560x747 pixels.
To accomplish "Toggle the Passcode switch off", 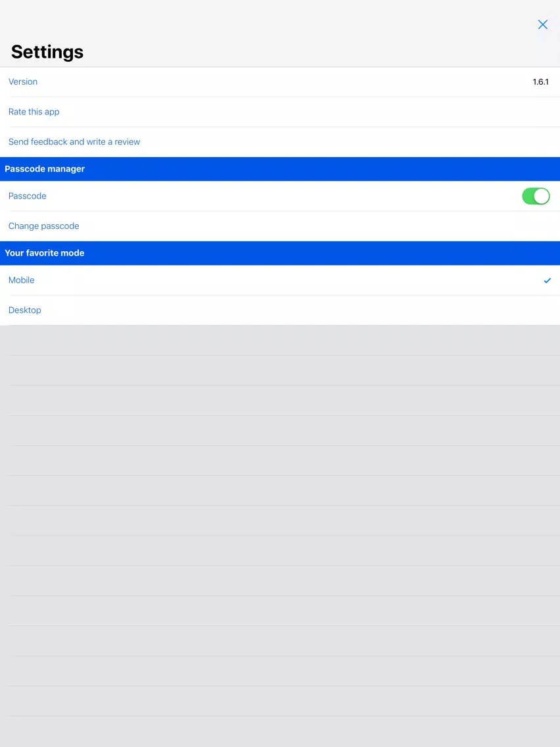I will [536, 196].
